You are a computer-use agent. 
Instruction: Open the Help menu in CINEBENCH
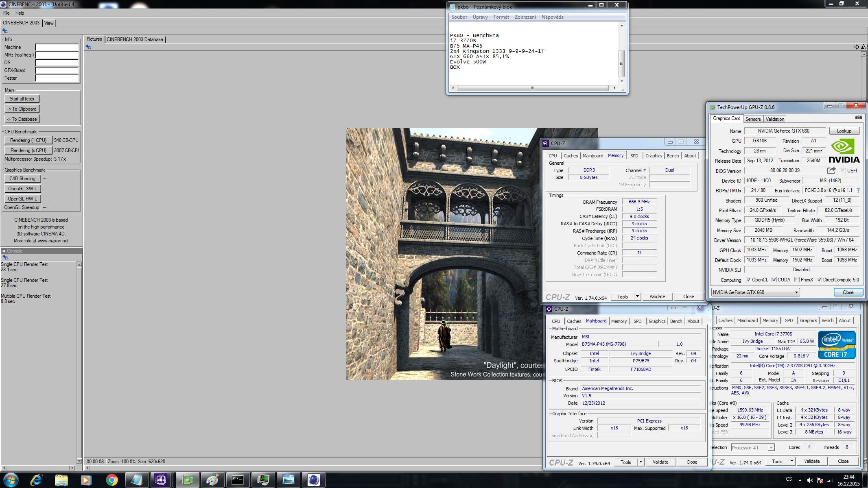(20, 13)
